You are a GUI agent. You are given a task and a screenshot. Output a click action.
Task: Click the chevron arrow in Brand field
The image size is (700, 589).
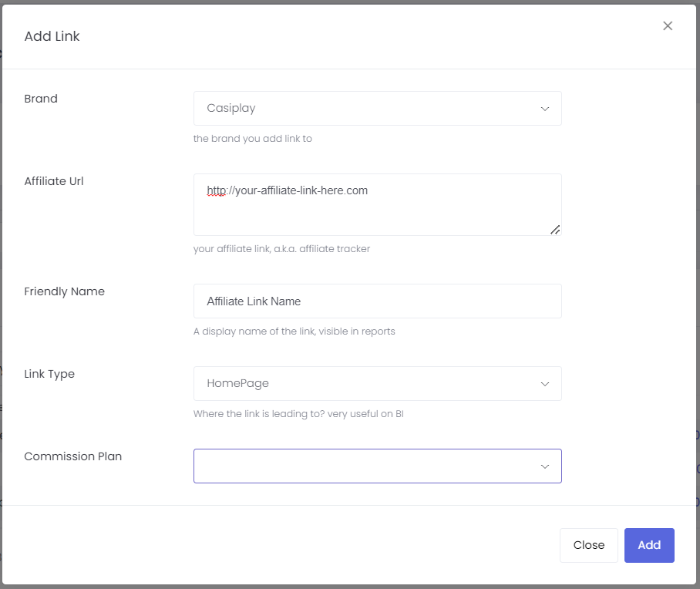pos(544,109)
